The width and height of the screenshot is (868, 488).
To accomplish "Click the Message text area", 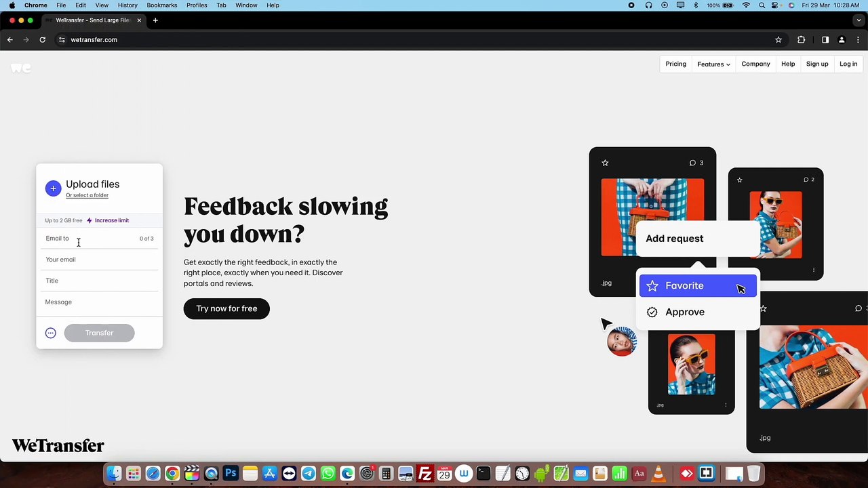I will pos(101,302).
